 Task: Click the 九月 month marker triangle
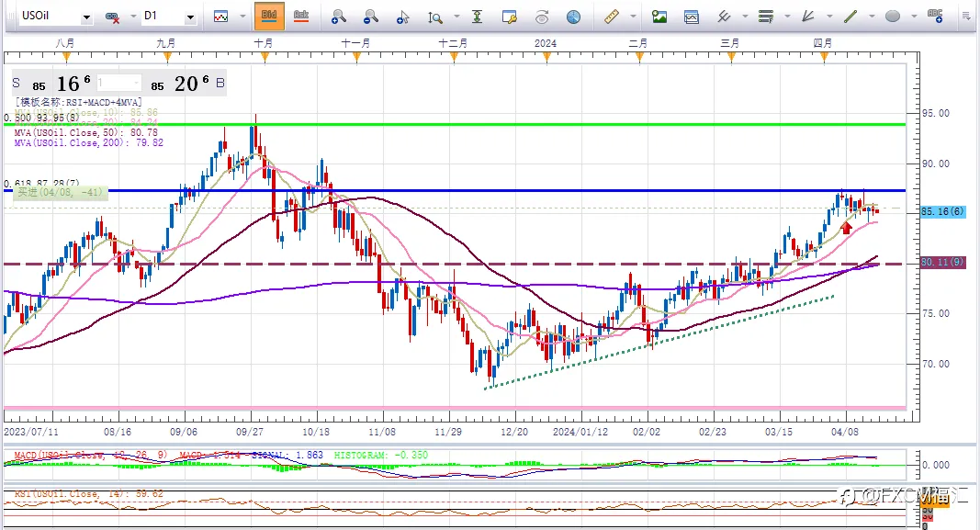pyautogui.click(x=167, y=57)
